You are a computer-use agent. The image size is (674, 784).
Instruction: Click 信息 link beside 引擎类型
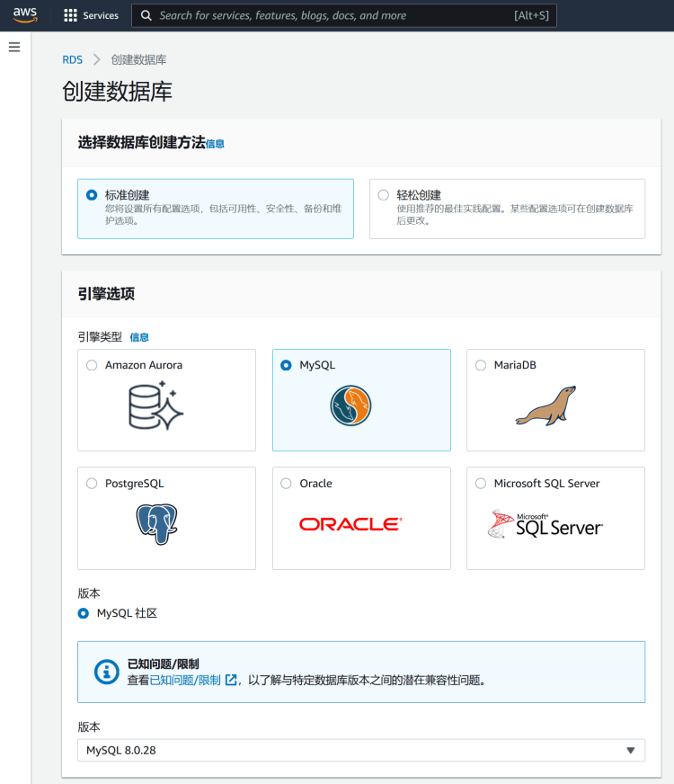click(x=139, y=337)
